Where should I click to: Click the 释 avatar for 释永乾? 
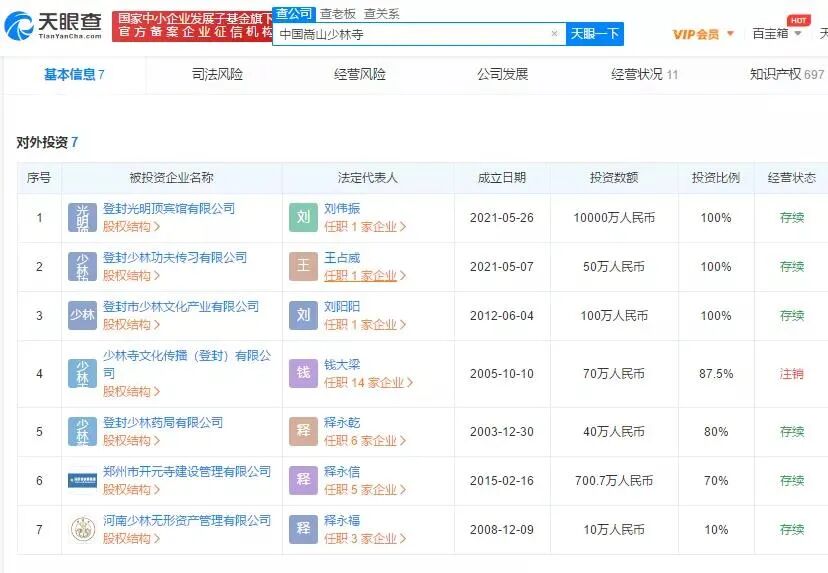coord(303,431)
